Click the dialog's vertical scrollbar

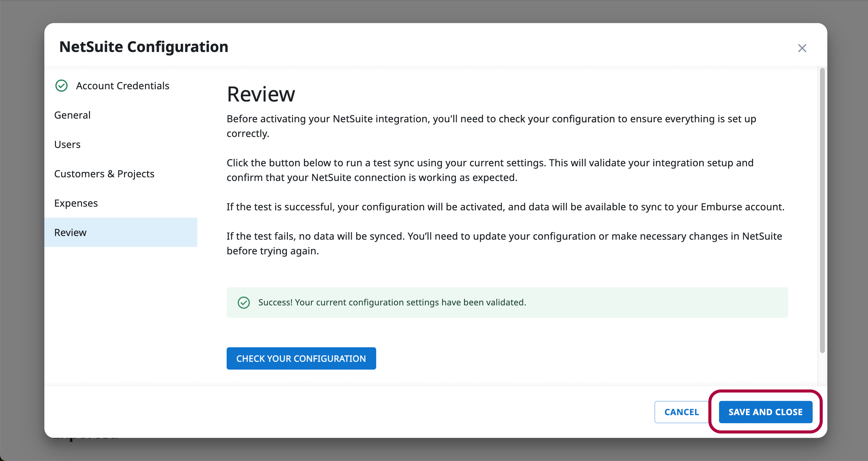point(822,210)
